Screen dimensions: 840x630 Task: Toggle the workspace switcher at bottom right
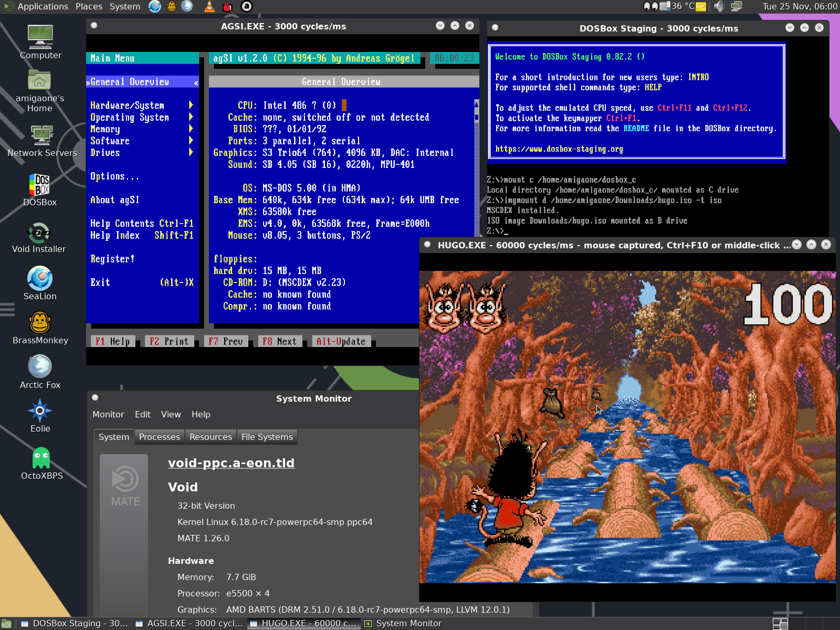[780, 624]
